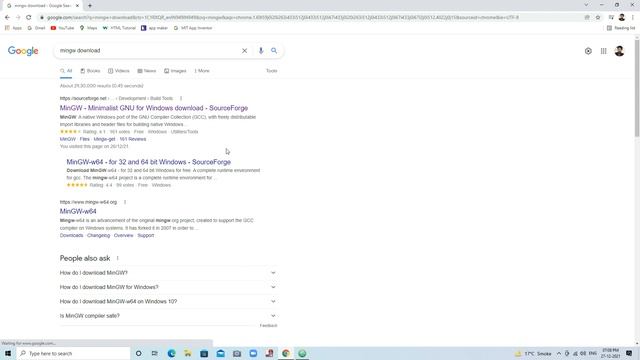The image size is (640, 360).
Task: Click the Feedback link
Action: [268, 326]
